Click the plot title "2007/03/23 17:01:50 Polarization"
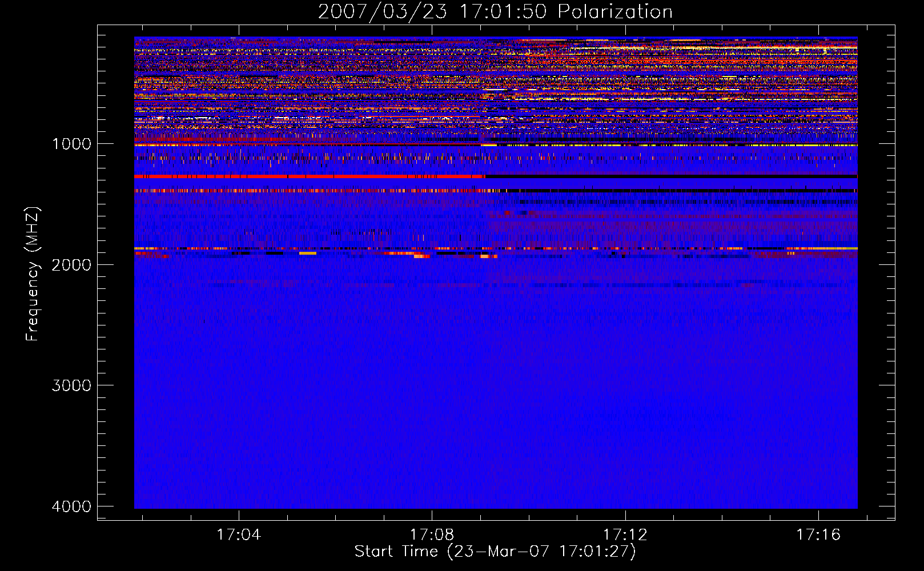The width and height of the screenshot is (924, 571). [x=495, y=12]
